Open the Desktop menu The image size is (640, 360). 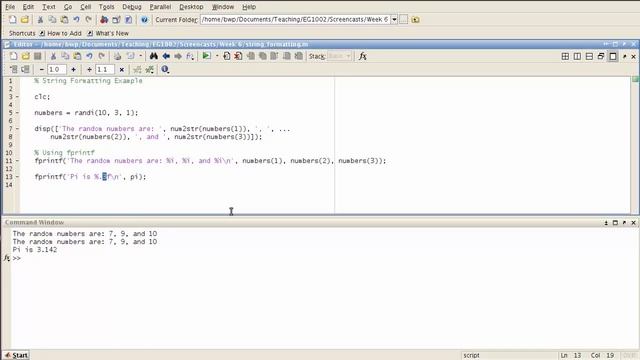[191, 7]
